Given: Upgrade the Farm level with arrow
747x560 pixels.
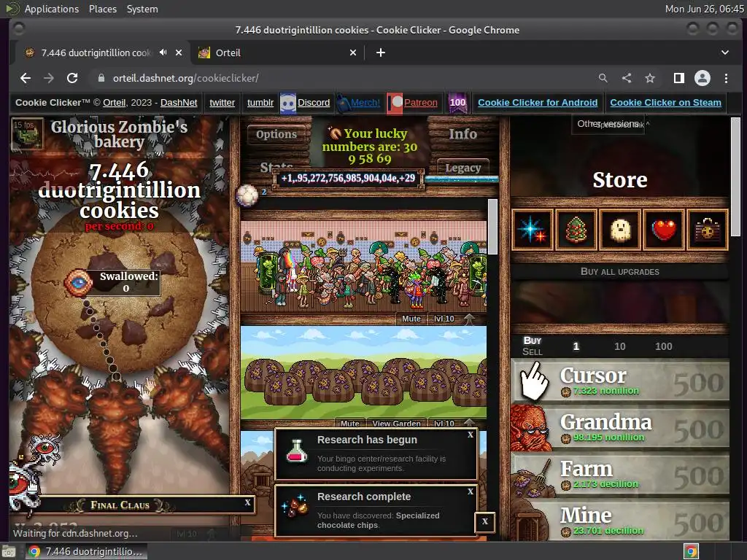Looking at the screenshot, I should [x=469, y=422].
